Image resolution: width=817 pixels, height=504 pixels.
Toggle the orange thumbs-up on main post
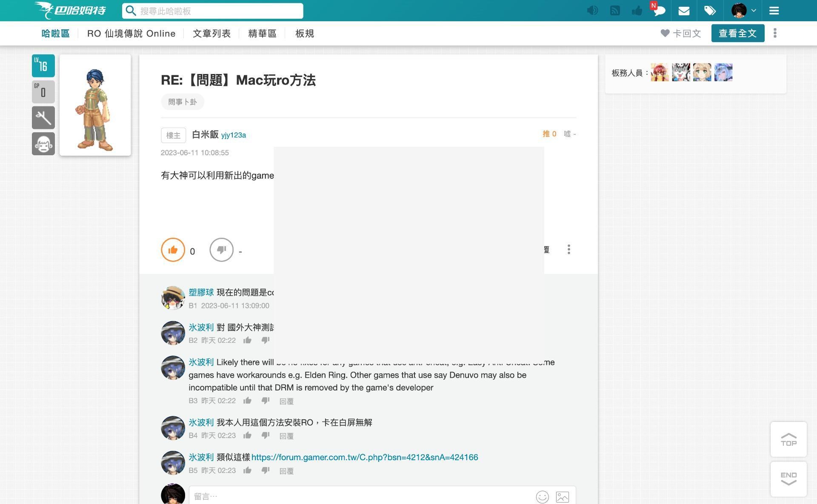pos(173,250)
